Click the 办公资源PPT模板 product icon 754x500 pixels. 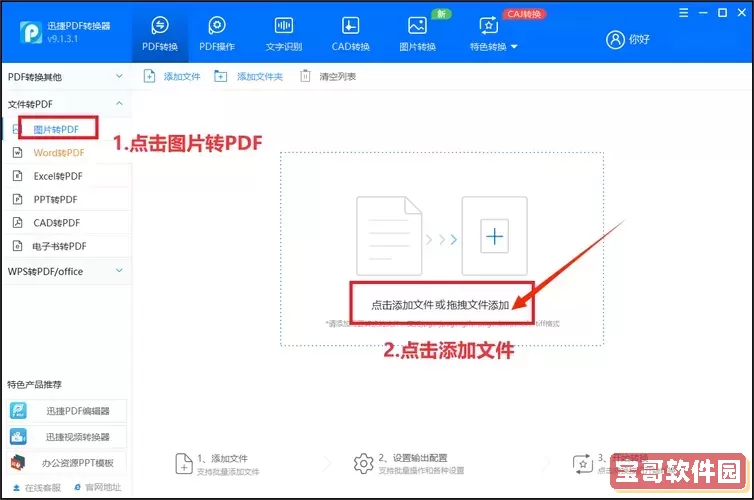point(18,463)
